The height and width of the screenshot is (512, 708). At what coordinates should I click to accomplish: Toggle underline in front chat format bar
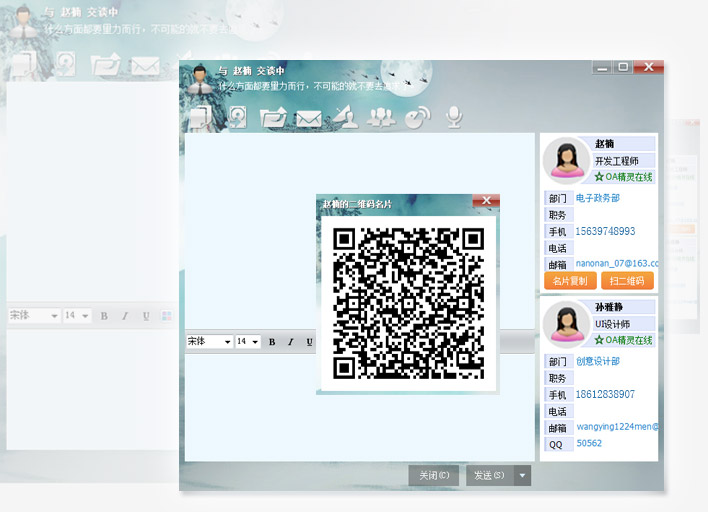click(x=309, y=342)
